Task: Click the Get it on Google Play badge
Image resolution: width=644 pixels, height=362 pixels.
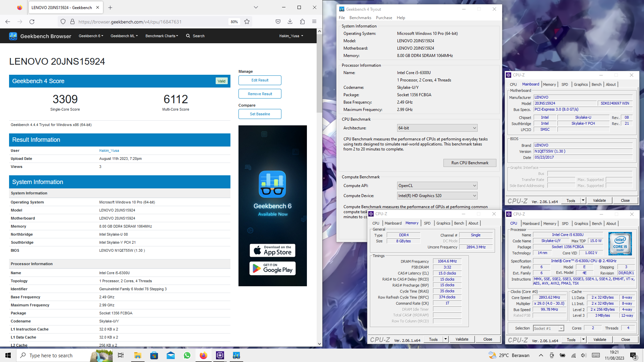Action: [x=272, y=268]
